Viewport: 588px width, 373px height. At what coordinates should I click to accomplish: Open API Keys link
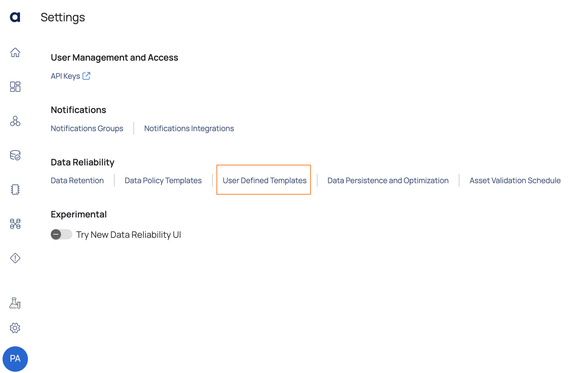[65, 76]
